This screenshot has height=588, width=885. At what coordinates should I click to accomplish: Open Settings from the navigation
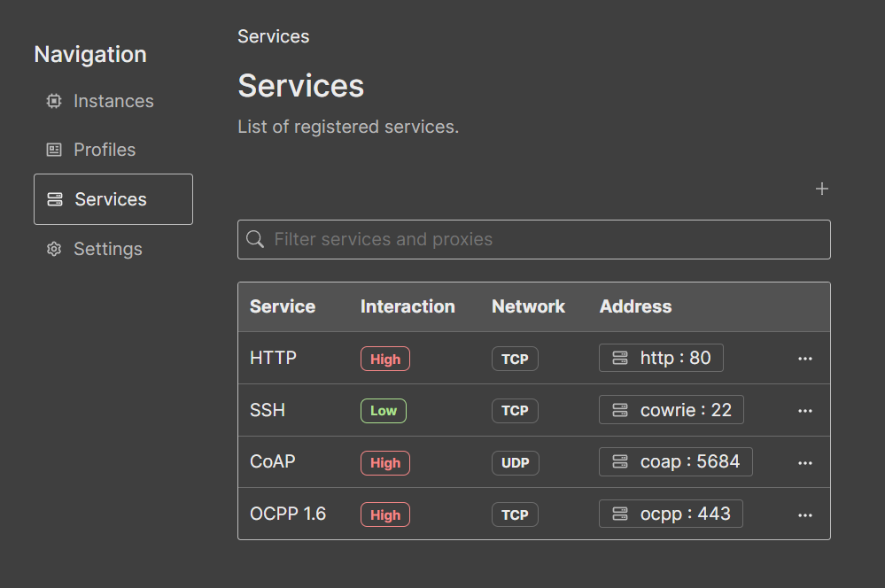pos(107,249)
